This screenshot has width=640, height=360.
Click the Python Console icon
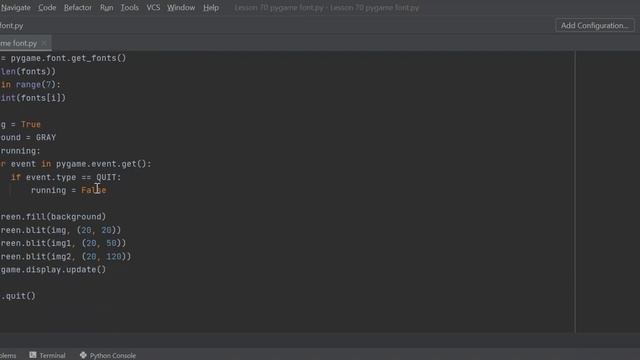click(x=83, y=355)
